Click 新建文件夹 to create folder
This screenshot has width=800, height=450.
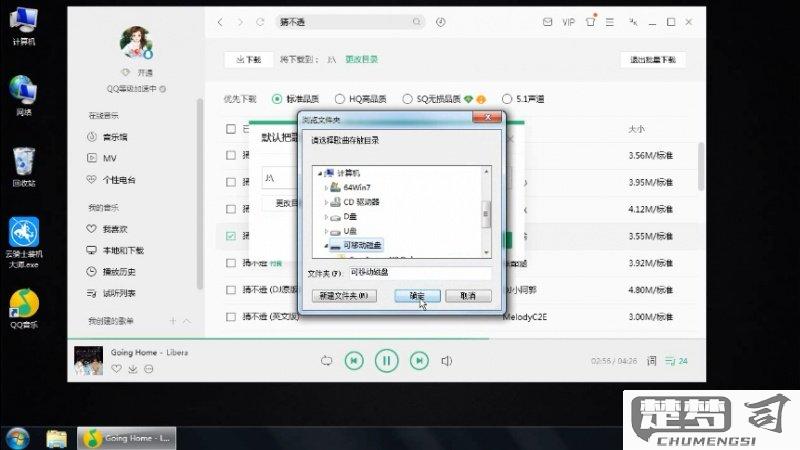point(344,296)
